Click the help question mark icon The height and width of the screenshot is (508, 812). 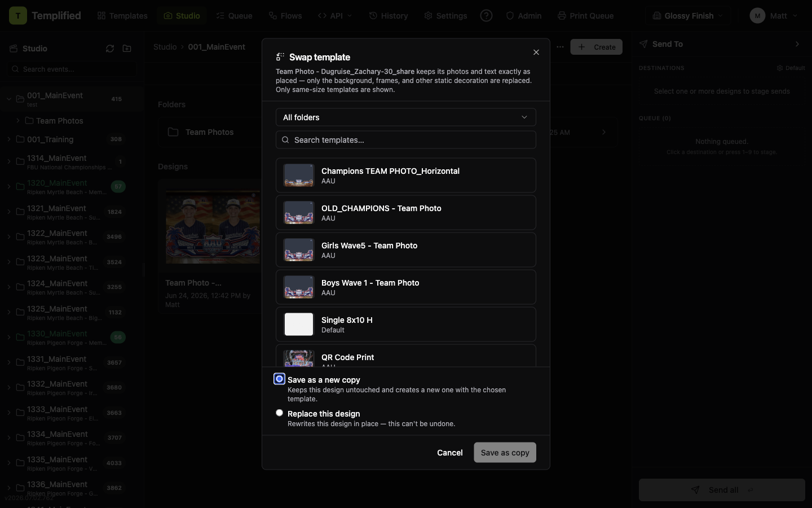pyautogui.click(x=486, y=16)
